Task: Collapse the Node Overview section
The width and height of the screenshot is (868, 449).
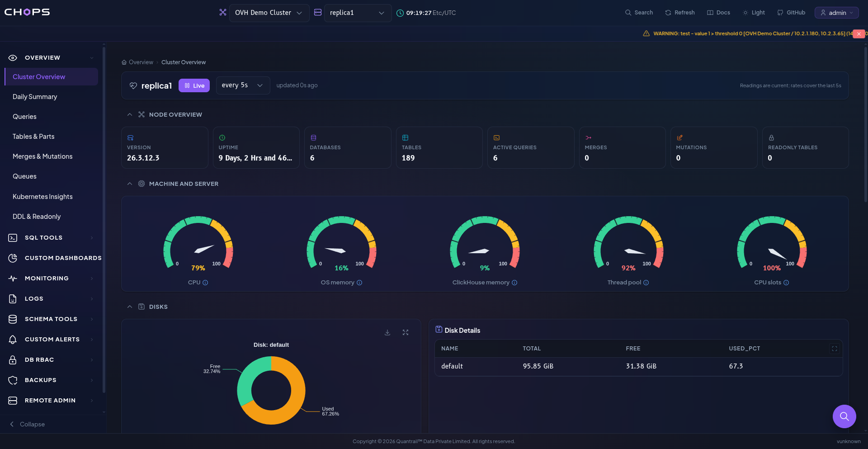Action: (x=130, y=115)
